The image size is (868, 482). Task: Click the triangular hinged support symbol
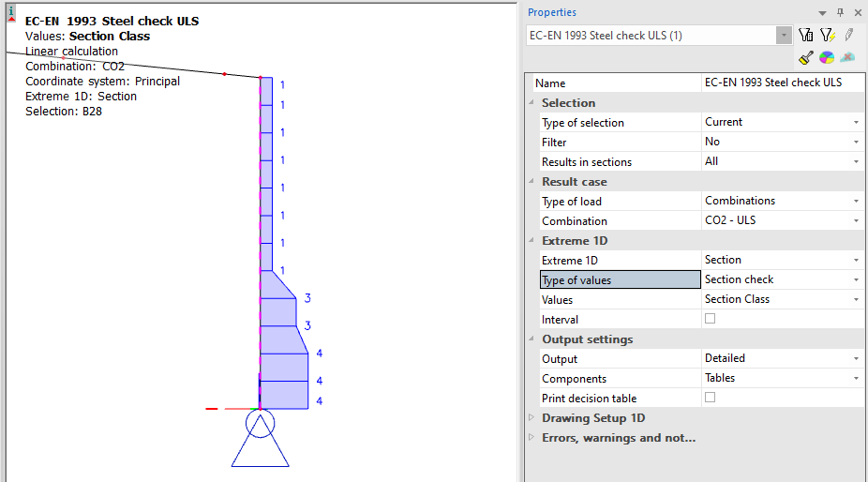[x=261, y=439]
